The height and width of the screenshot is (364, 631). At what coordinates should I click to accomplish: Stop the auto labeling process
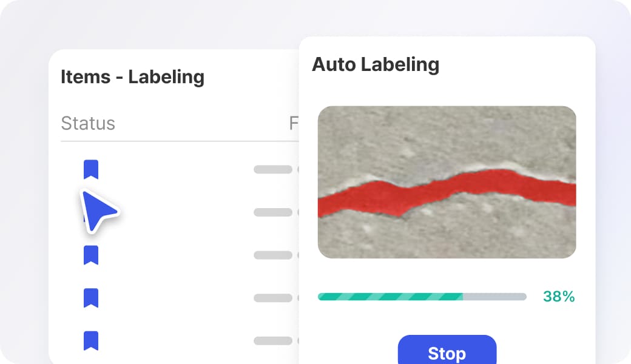click(x=447, y=350)
